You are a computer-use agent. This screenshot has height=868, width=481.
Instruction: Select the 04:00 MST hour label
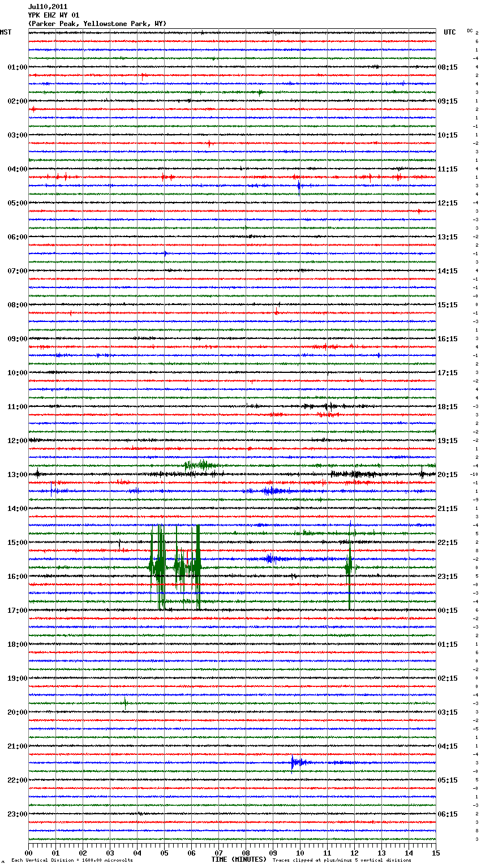coord(18,169)
